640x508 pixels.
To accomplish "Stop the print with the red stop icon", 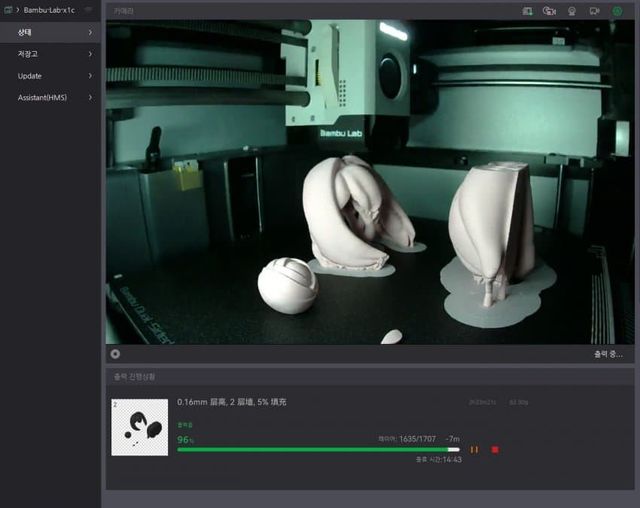I will (495, 450).
